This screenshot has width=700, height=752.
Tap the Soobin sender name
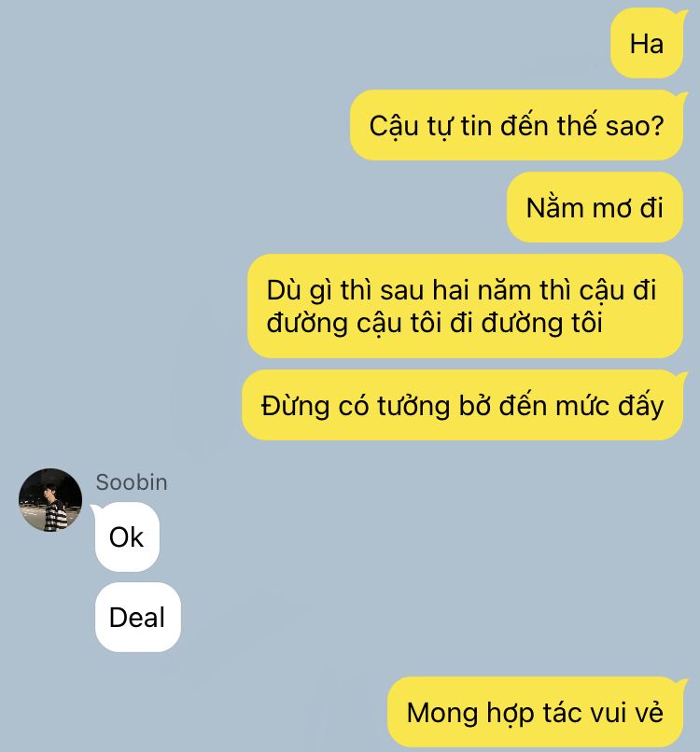tap(132, 482)
